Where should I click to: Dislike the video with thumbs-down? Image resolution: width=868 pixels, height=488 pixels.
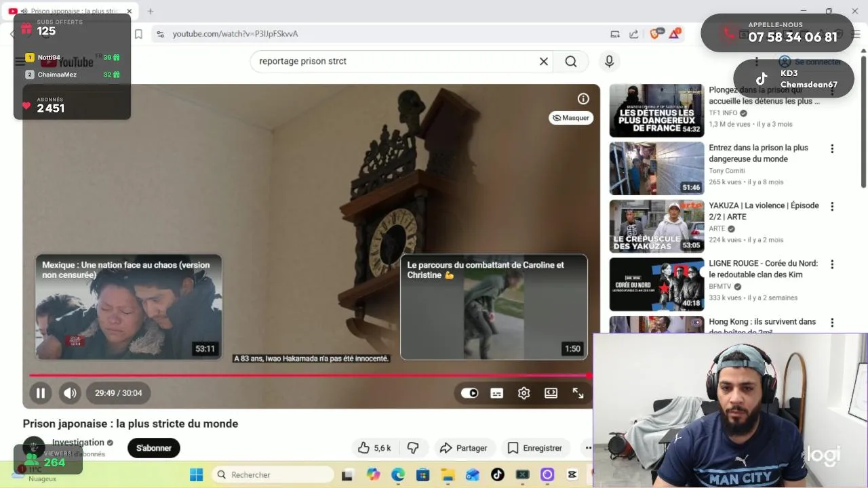tap(412, 448)
